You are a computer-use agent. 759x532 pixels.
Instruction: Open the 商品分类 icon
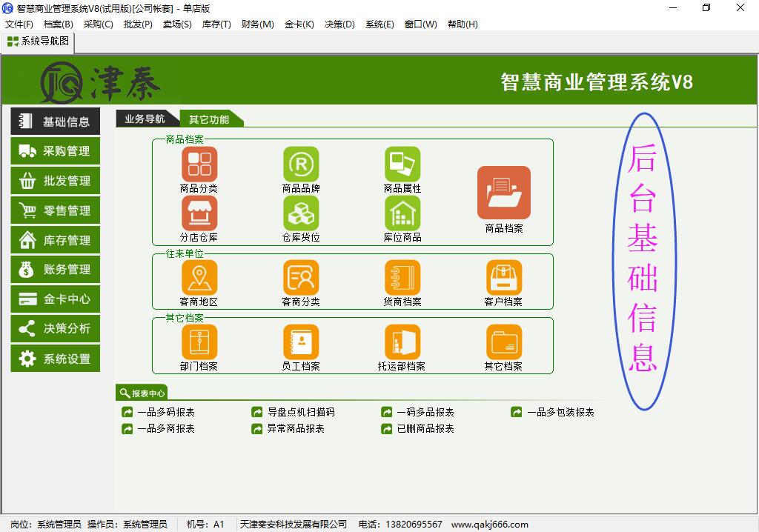[199, 164]
